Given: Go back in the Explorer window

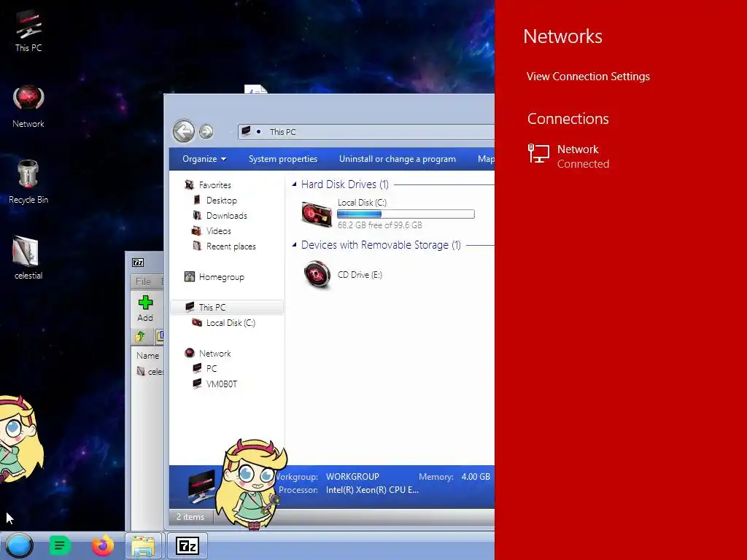Looking at the screenshot, I should click(183, 131).
